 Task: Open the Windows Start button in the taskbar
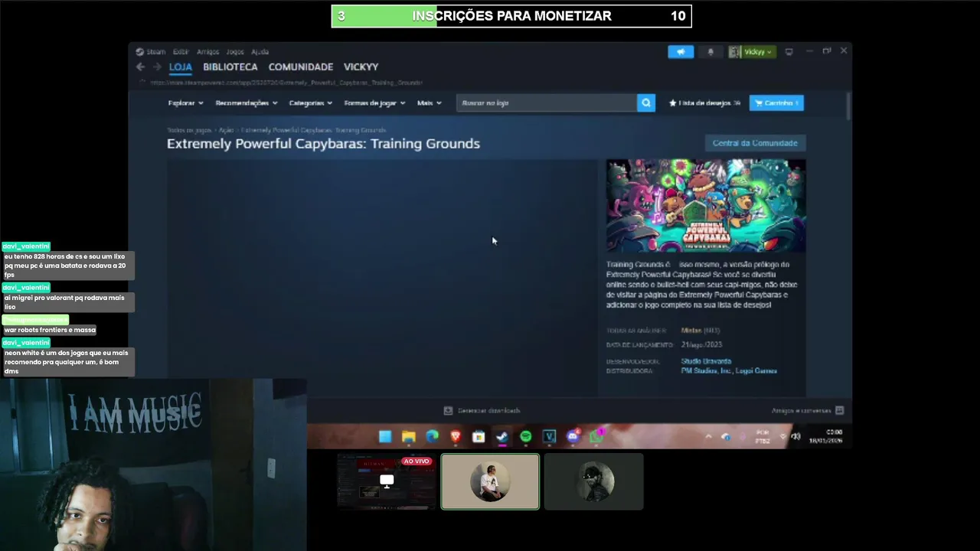pos(385,436)
